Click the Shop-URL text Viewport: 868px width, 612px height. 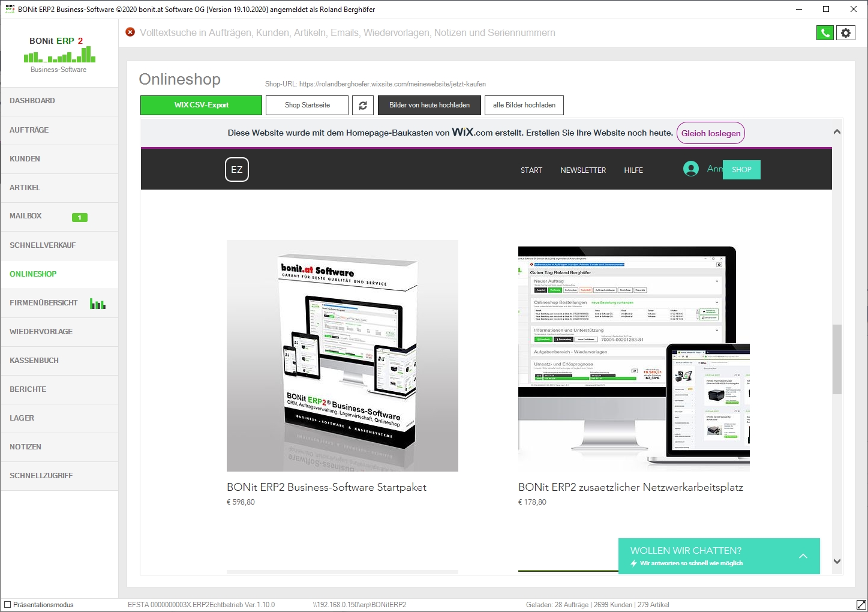tap(376, 84)
